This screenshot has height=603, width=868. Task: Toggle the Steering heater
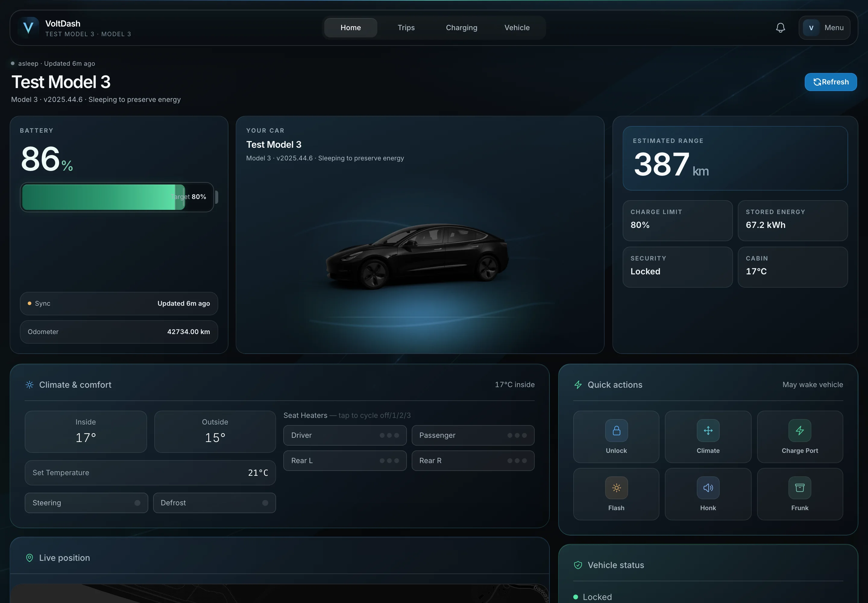tap(86, 503)
